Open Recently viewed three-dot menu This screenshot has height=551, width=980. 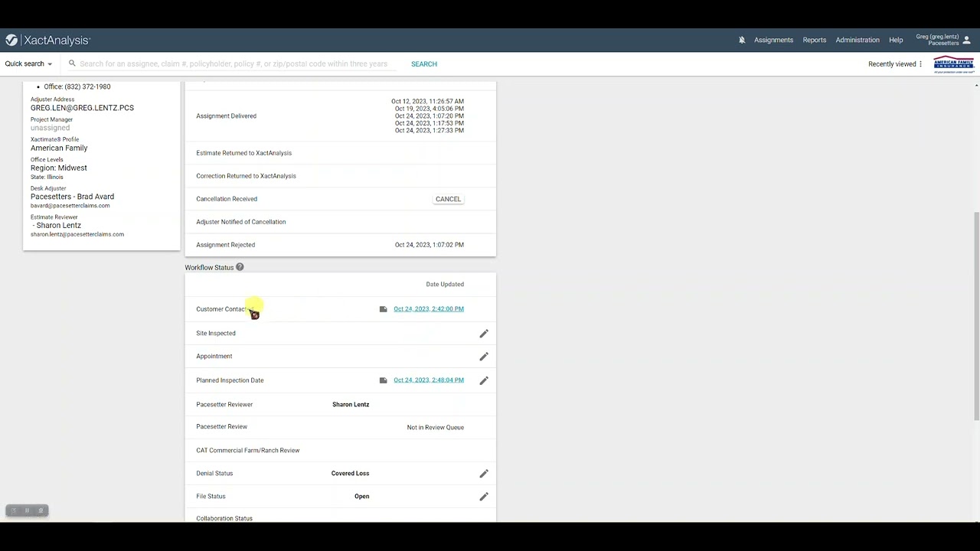[920, 64]
